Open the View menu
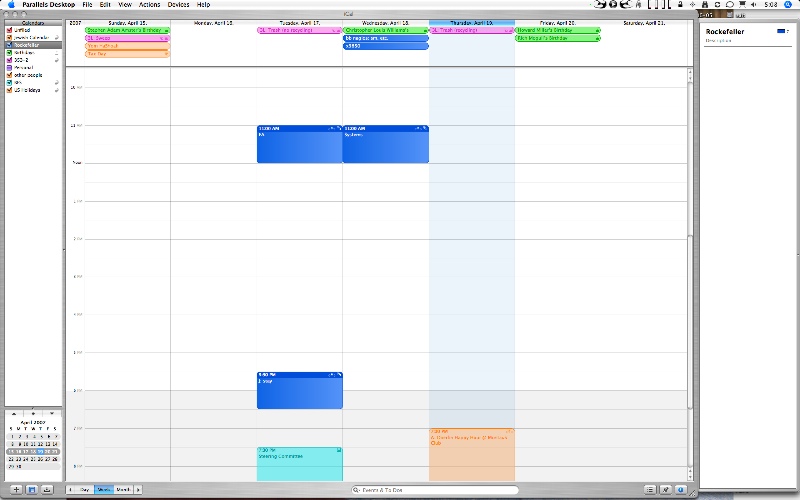The height and width of the screenshot is (500, 800). [x=124, y=5]
